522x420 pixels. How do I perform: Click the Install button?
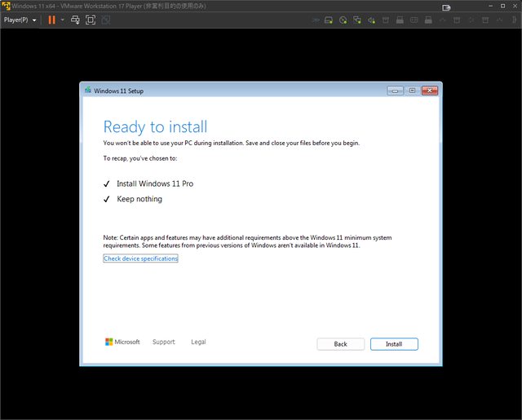pyautogui.click(x=394, y=344)
